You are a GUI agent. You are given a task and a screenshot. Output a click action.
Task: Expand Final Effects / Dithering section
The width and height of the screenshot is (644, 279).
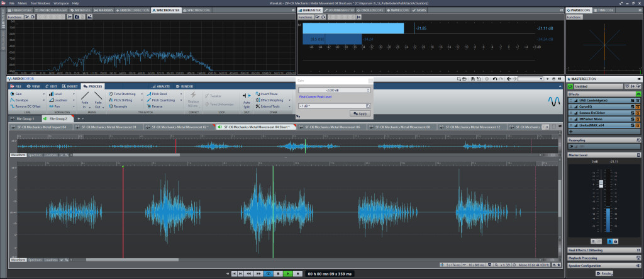point(604,250)
